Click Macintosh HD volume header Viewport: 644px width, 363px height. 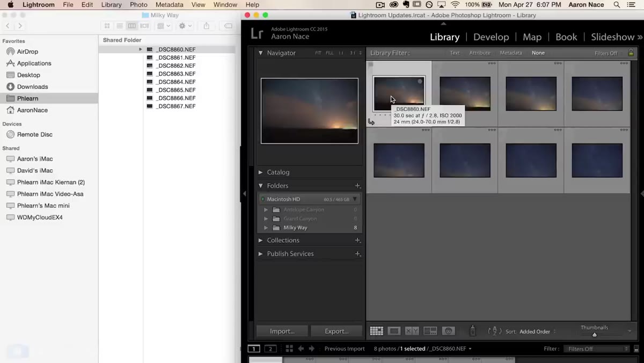pos(310,199)
